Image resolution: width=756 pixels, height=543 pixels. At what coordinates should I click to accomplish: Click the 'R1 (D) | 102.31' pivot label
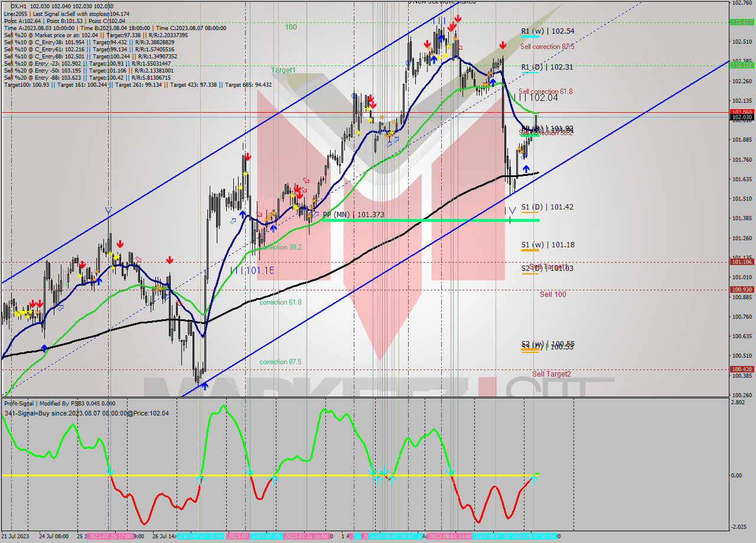click(547, 67)
